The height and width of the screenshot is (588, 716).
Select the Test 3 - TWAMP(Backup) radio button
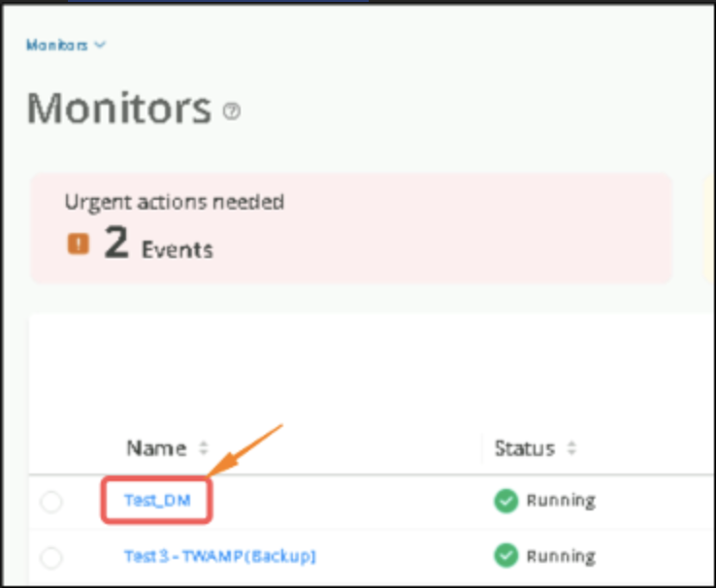coord(51,557)
